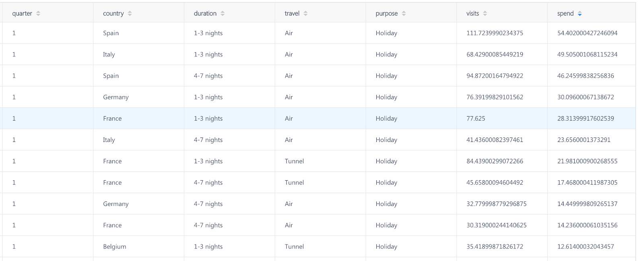Click the sort arrows beside country header
Image resolution: width=644 pixels, height=261 pixels.
[x=130, y=13]
